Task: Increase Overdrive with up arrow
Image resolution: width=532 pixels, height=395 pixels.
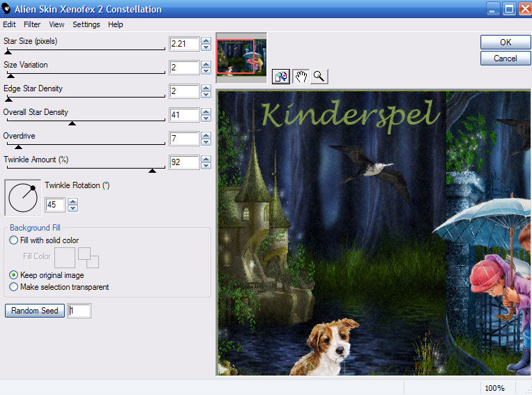Action: point(206,135)
